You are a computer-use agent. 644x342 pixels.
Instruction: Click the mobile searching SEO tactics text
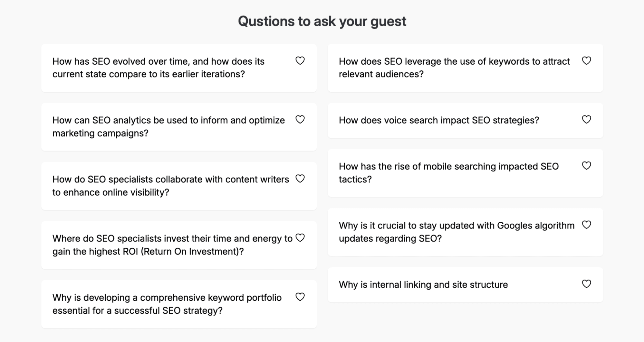448,173
